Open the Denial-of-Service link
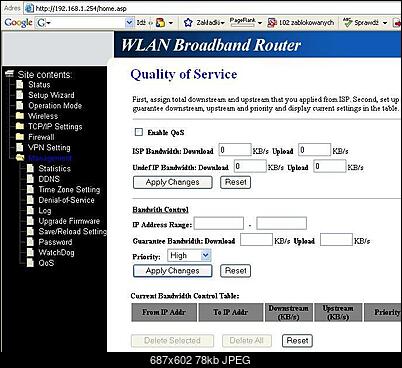The height and width of the screenshot is (368, 402). point(66,200)
